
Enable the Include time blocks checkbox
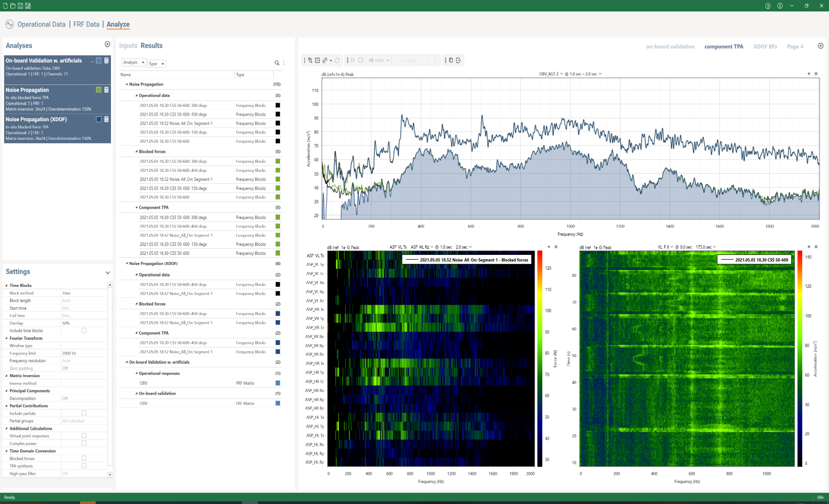tap(84, 330)
